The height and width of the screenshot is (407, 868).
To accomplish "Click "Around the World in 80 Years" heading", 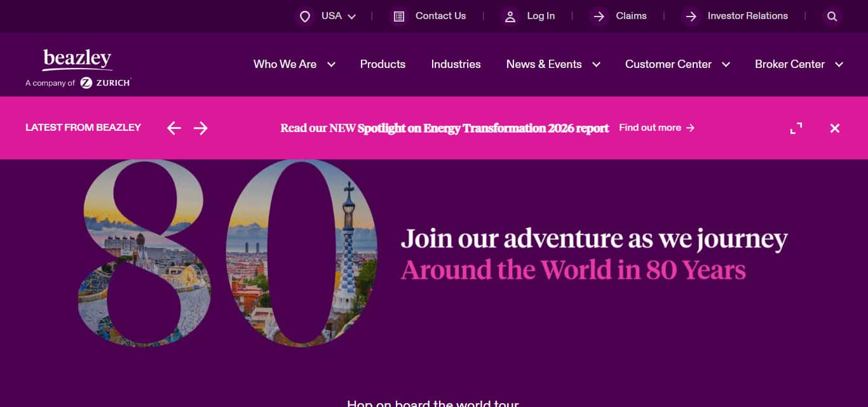I will [573, 270].
